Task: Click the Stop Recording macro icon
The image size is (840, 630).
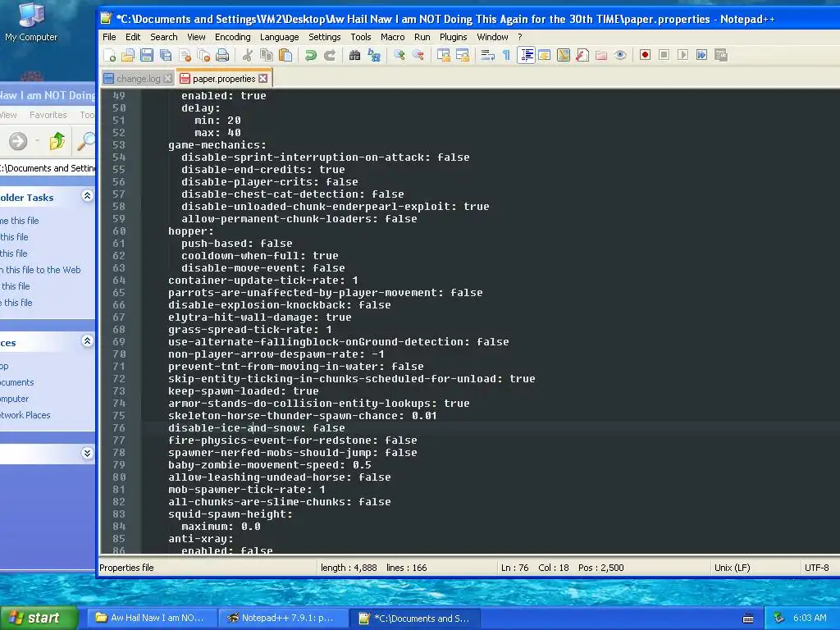Action: pos(664,55)
